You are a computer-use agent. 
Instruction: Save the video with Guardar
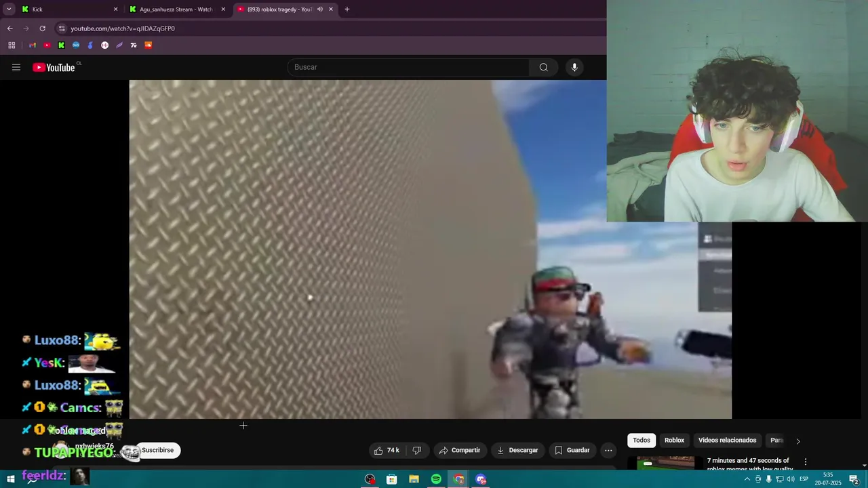572,450
